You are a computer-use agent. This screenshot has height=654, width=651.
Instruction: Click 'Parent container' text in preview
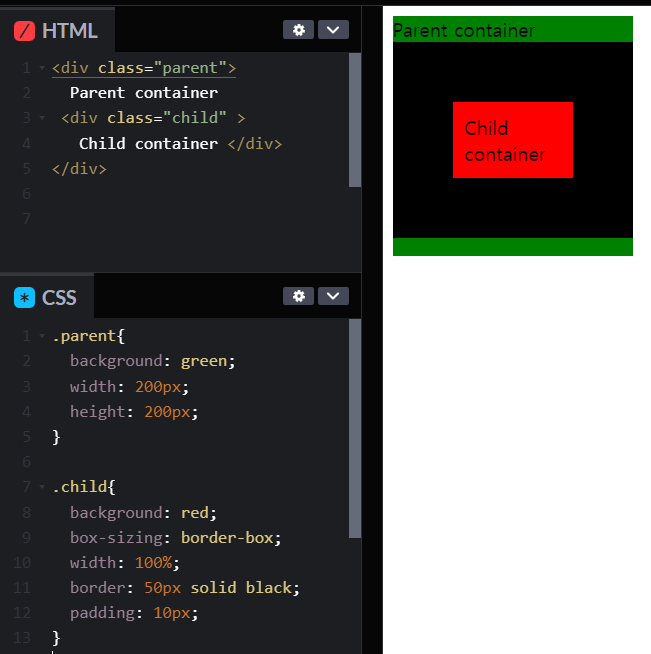coord(464,31)
